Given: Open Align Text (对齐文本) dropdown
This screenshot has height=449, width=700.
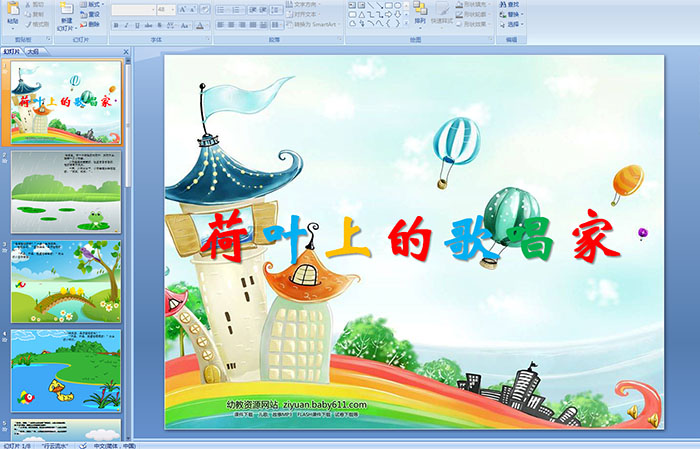Looking at the screenshot, I should (x=303, y=14).
